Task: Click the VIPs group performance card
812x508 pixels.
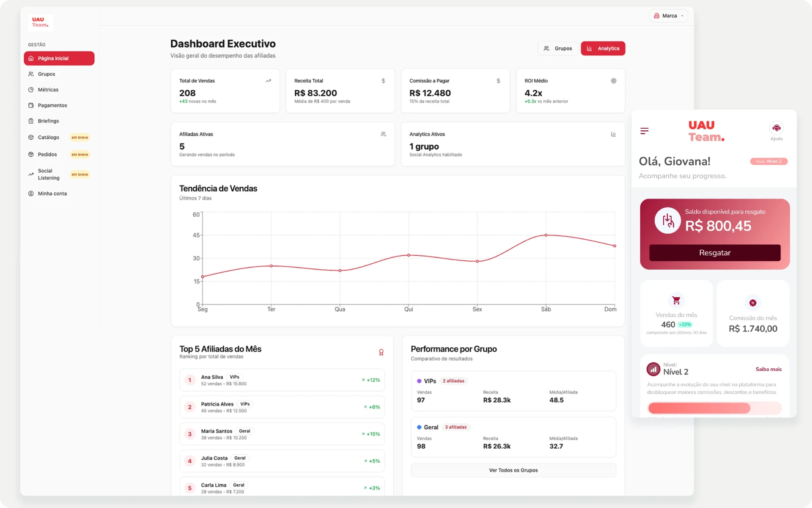Action: (513, 391)
